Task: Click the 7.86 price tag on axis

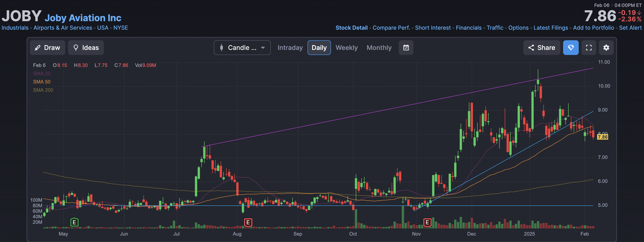Action: pyautogui.click(x=602, y=137)
